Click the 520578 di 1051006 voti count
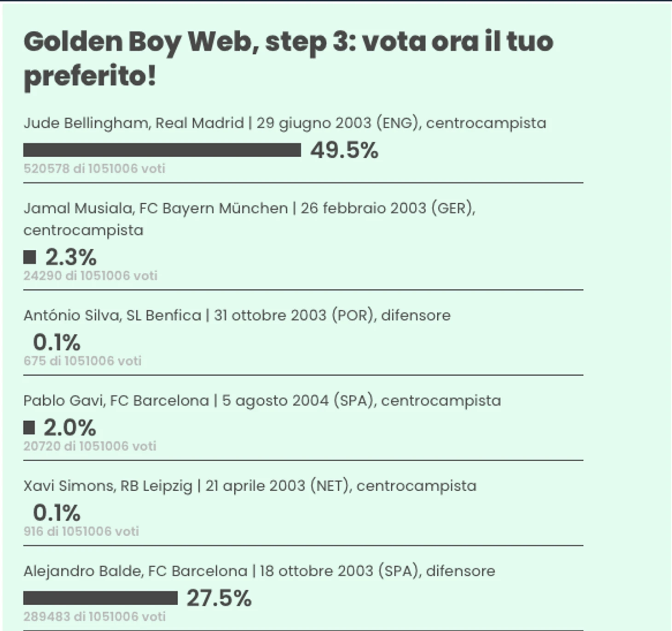 [x=94, y=169]
